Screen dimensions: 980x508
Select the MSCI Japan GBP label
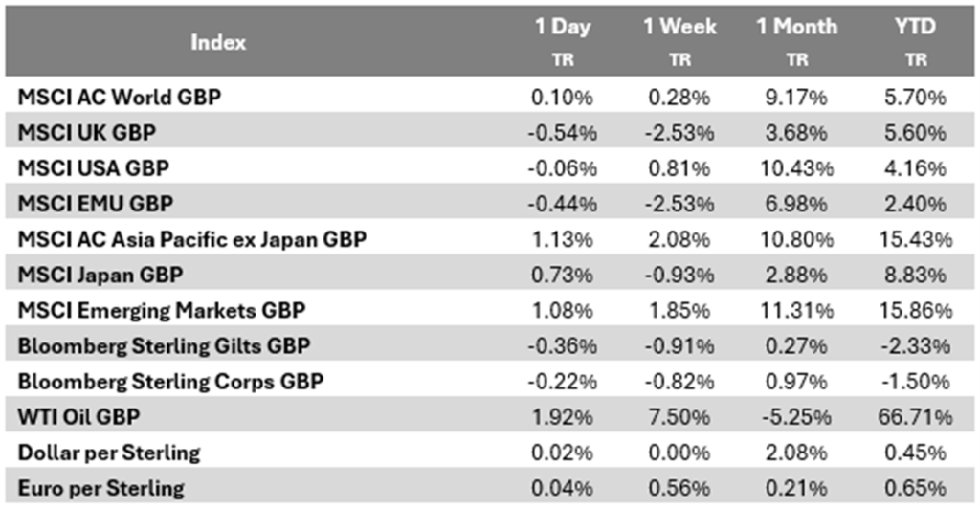tap(100, 275)
